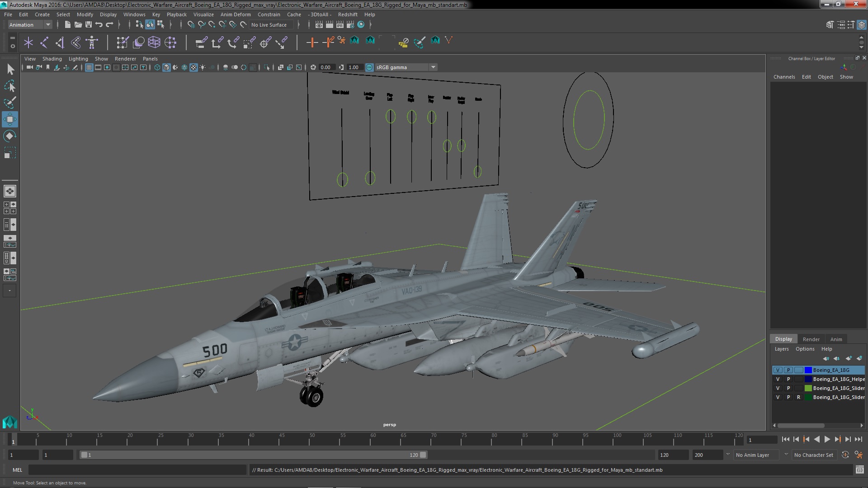Open the Constrain menu

point(269,14)
